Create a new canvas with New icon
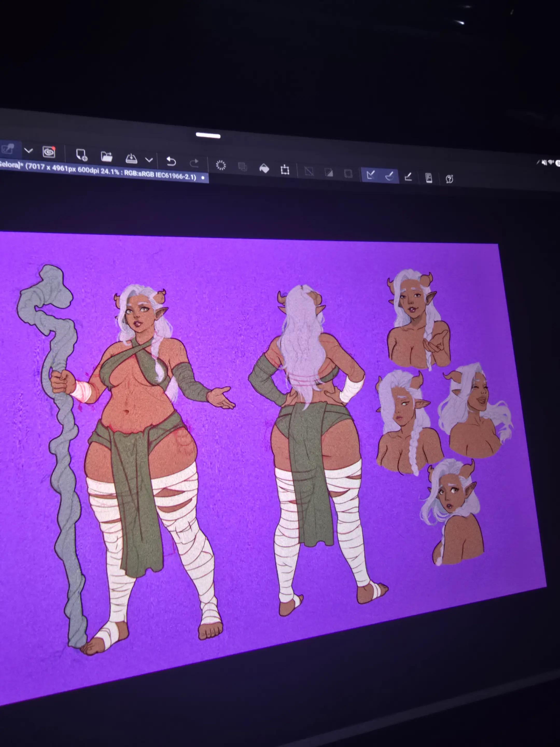560x747 pixels. click(x=81, y=155)
